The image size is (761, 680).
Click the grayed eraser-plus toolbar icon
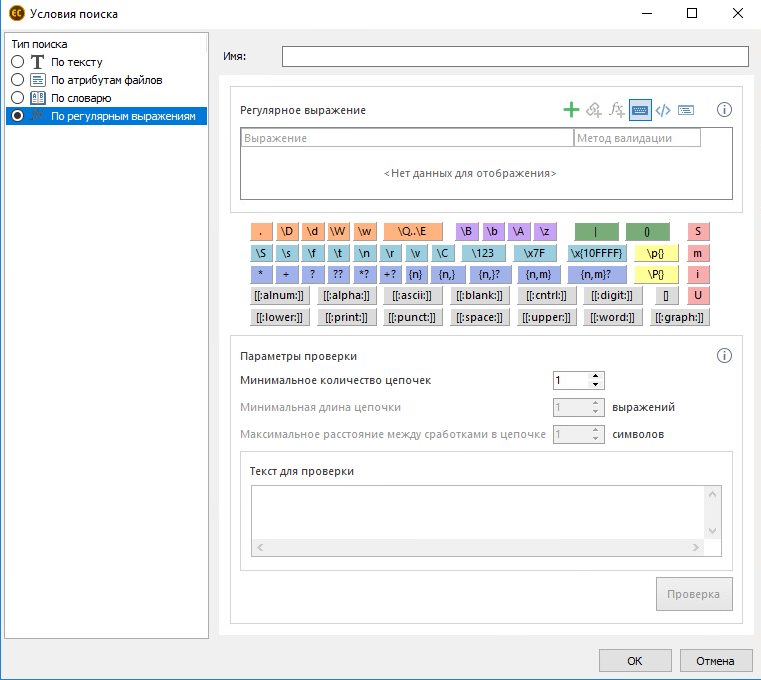[x=594, y=110]
